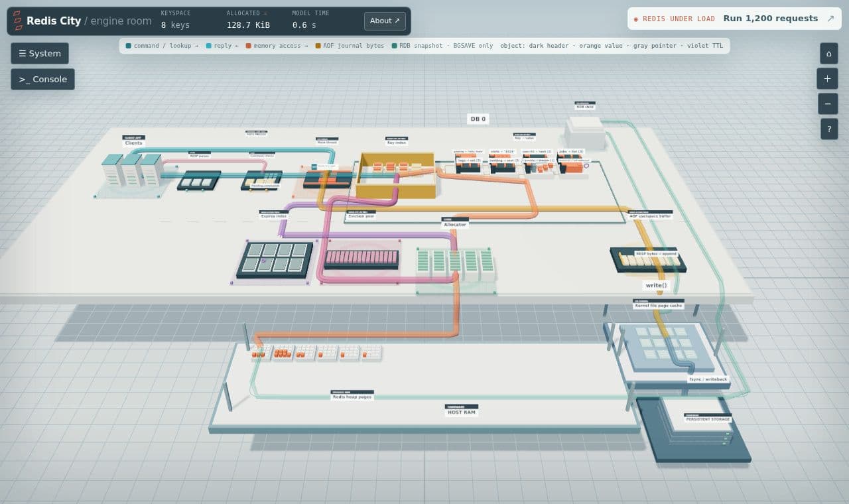Click the reply legend entry
The image size is (849, 504).
point(222,46)
